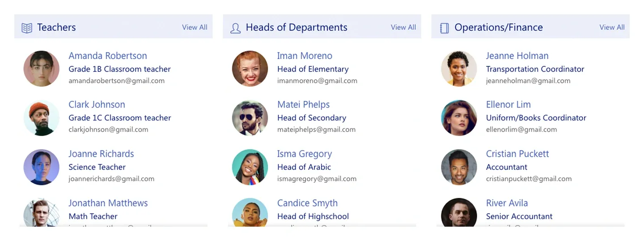Click Transportation Coordinator text
The height and width of the screenshot is (241, 644).
(535, 69)
